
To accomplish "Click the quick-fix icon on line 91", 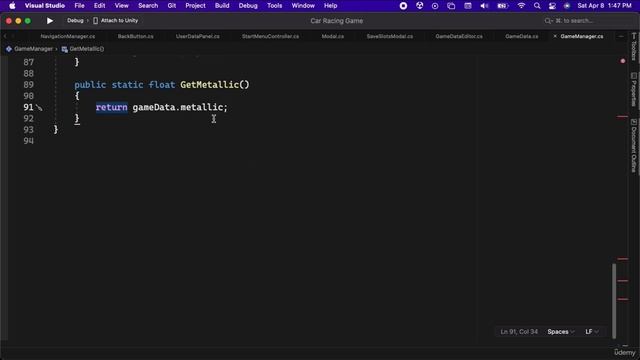I will 39,108.
